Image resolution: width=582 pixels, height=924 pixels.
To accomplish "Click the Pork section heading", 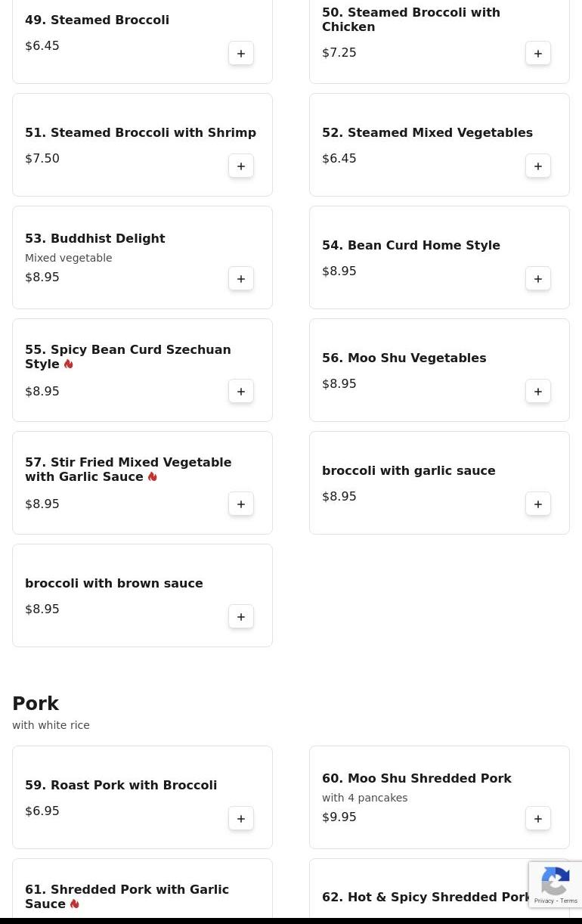I will click(36, 704).
